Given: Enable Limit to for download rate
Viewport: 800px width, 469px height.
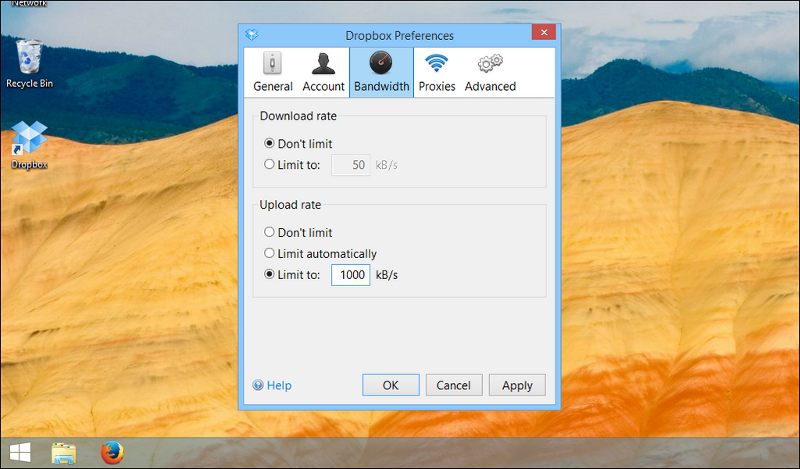Looking at the screenshot, I should (x=269, y=164).
